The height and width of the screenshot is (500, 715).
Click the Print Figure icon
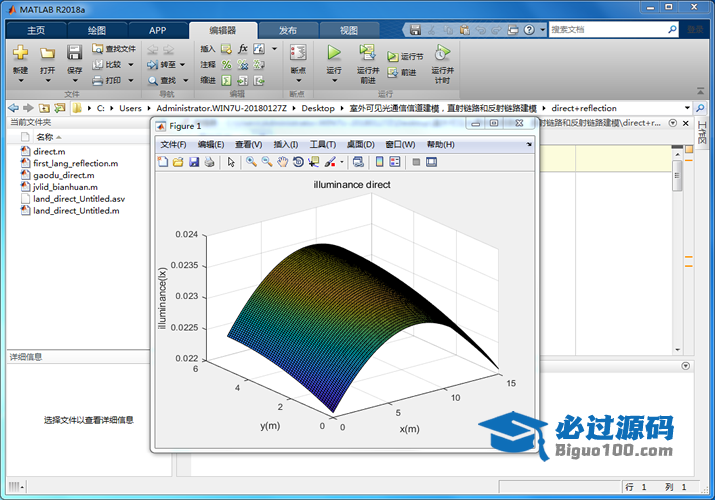(209, 162)
